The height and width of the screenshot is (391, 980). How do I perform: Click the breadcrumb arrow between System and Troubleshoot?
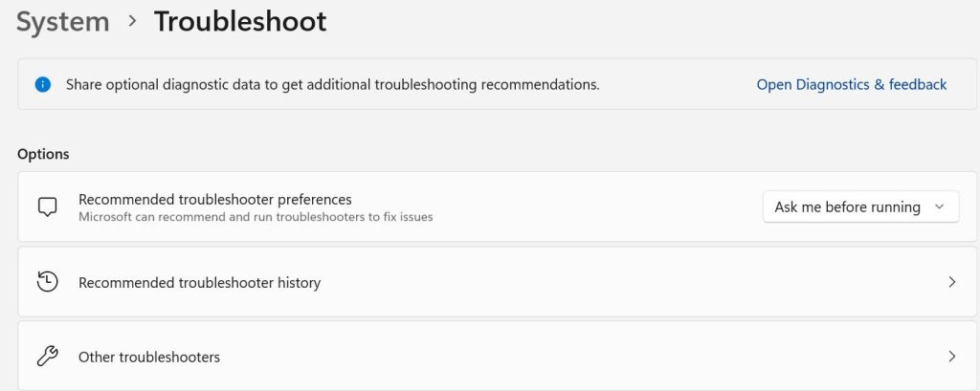pos(132,22)
